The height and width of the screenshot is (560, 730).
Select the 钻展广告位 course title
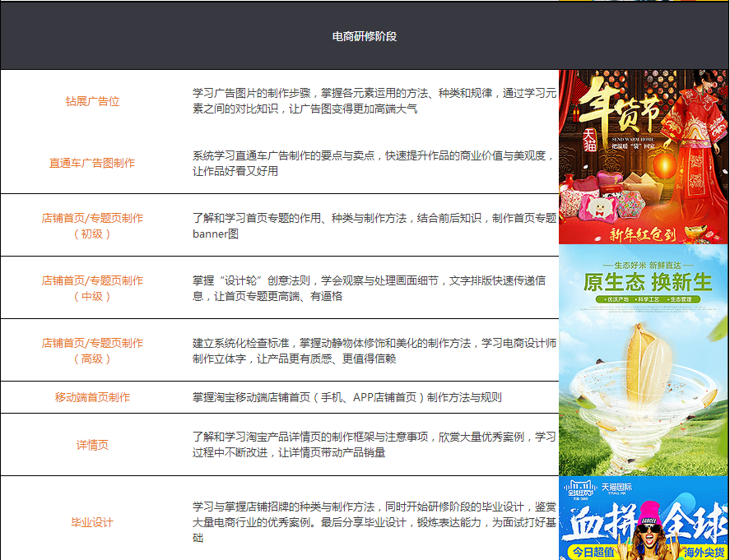click(x=93, y=101)
